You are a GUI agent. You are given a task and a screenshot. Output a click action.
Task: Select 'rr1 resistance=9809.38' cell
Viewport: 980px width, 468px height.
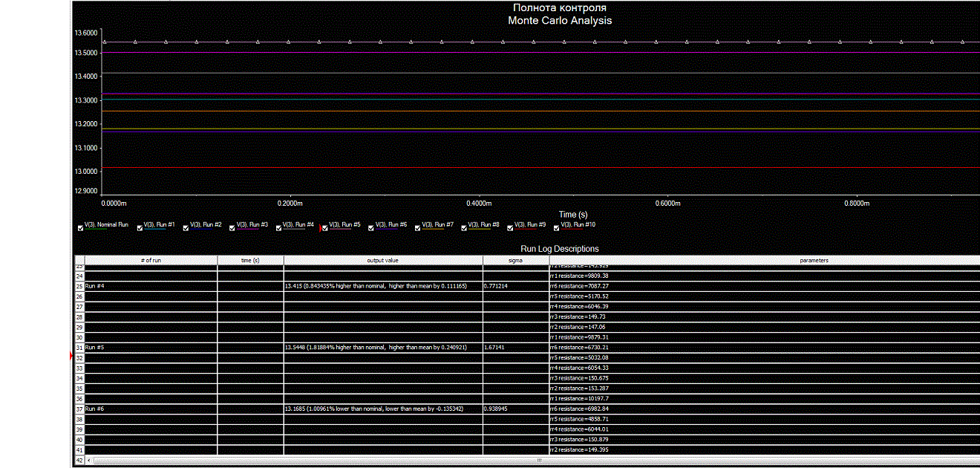pos(765,276)
